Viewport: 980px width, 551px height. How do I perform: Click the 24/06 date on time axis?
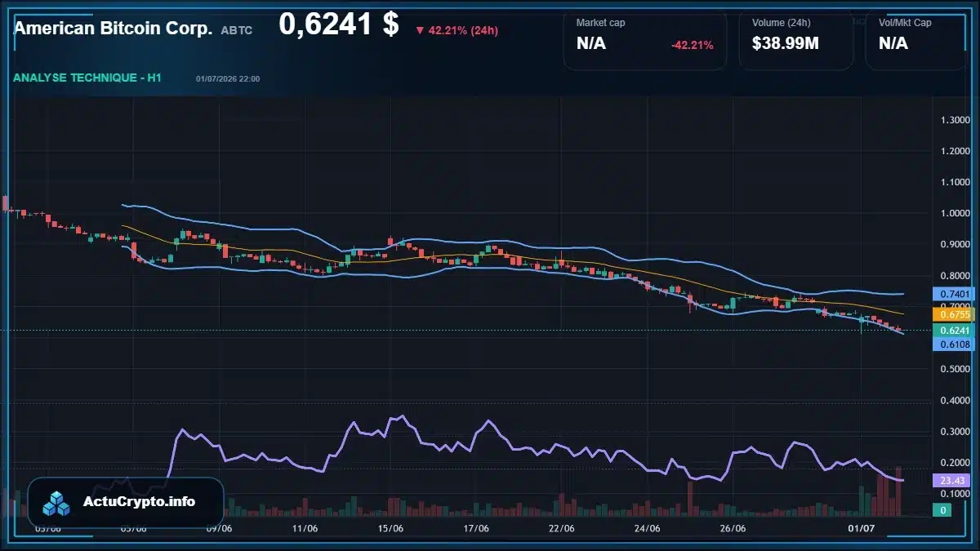coord(648,528)
